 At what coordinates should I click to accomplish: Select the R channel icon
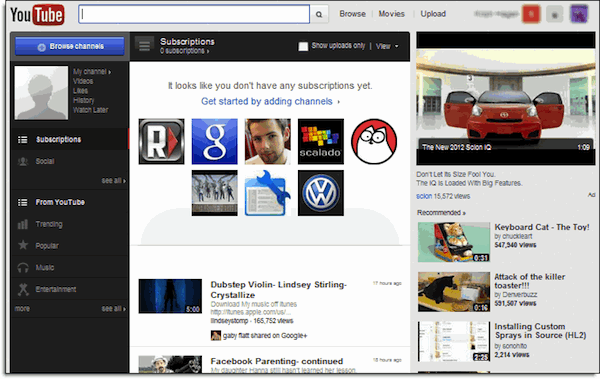[161, 141]
